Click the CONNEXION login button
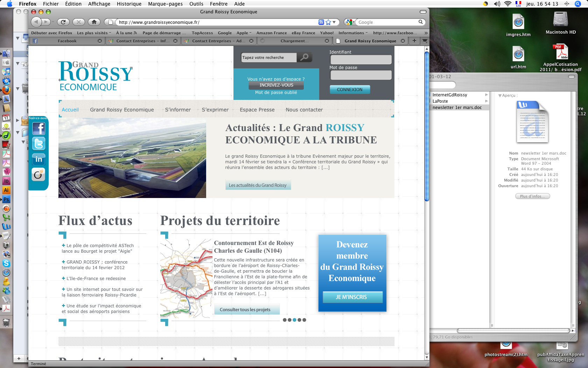This screenshot has height=368, width=588. tap(350, 90)
